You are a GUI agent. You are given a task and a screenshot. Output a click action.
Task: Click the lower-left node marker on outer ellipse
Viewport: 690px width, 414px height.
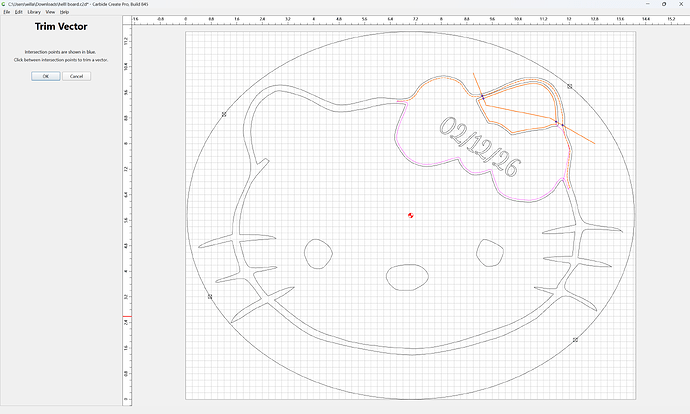pyautogui.click(x=210, y=297)
